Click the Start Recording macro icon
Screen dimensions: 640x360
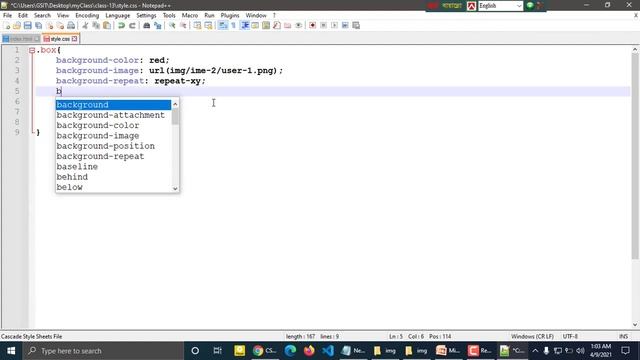point(312,25)
